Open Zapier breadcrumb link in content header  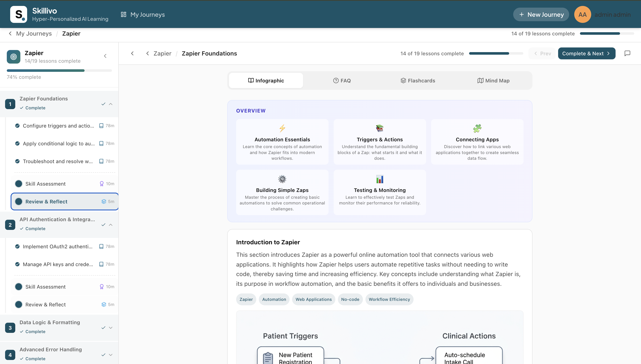(x=162, y=53)
